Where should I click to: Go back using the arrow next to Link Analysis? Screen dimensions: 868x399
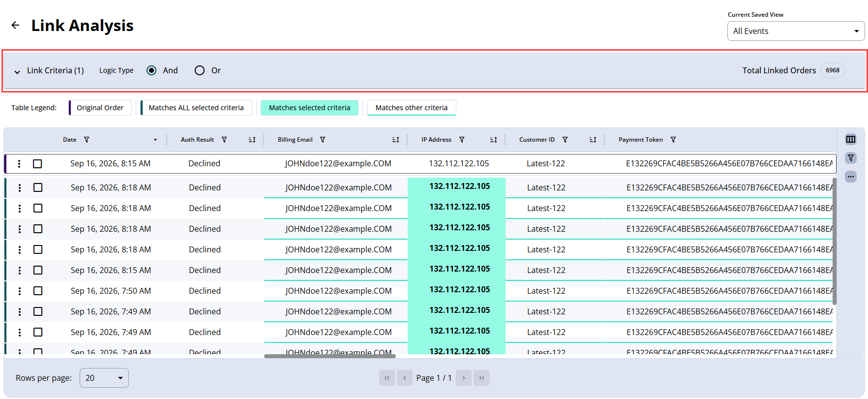(x=16, y=26)
